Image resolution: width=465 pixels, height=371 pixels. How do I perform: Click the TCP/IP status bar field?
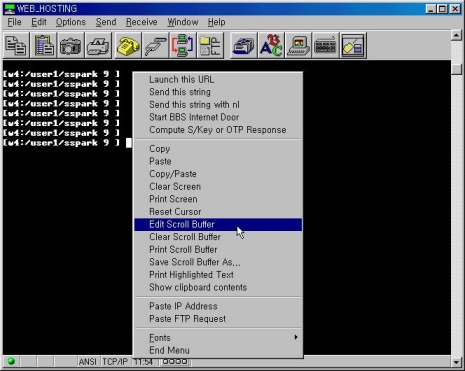point(115,362)
